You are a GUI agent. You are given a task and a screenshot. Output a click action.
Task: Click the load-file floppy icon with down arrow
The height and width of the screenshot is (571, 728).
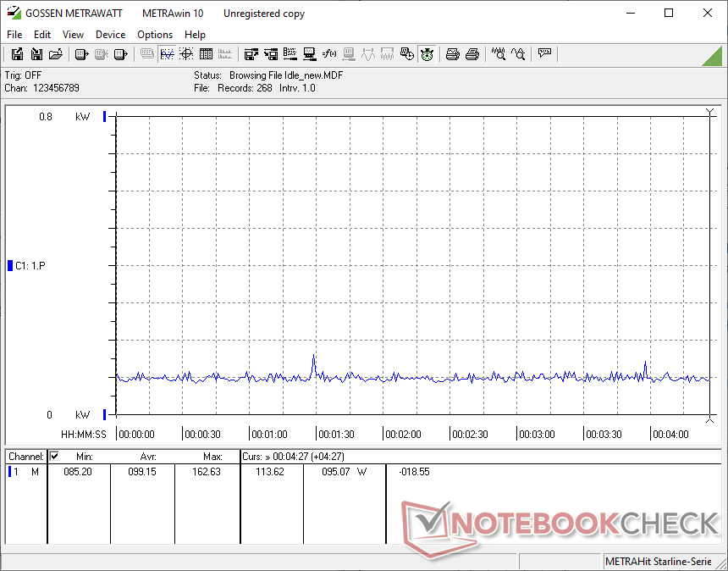click(36, 54)
